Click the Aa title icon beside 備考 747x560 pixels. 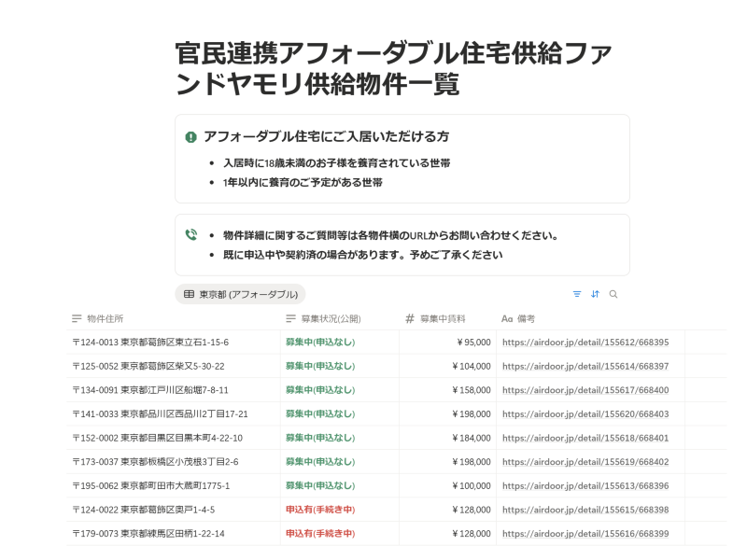point(507,318)
